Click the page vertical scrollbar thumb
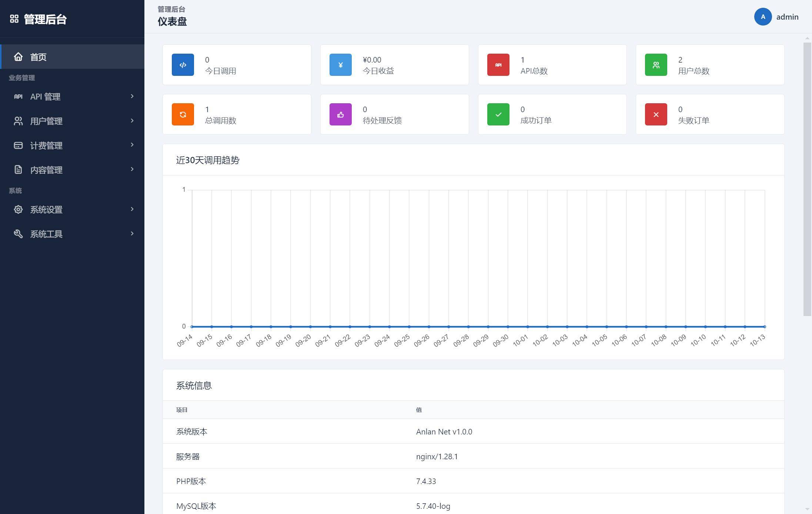 click(x=807, y=179)
